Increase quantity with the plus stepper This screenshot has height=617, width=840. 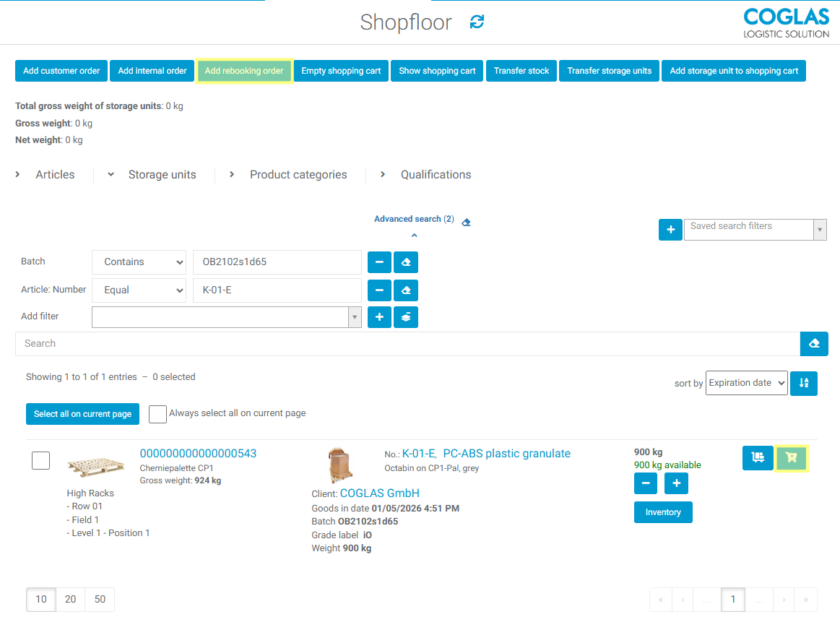coord(676,483)
